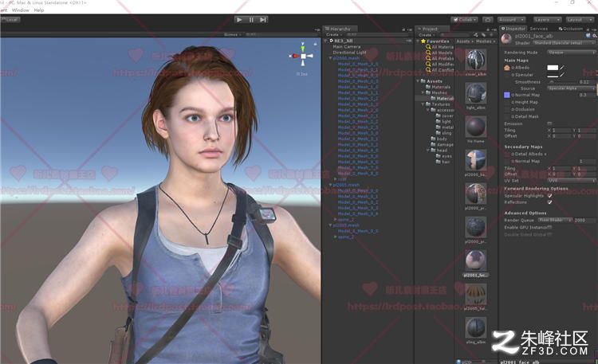Open the cover textures folder
Image resolution: width=598 pixels, height=364 pixels.
pyautogui.click(x=445, y=115)
